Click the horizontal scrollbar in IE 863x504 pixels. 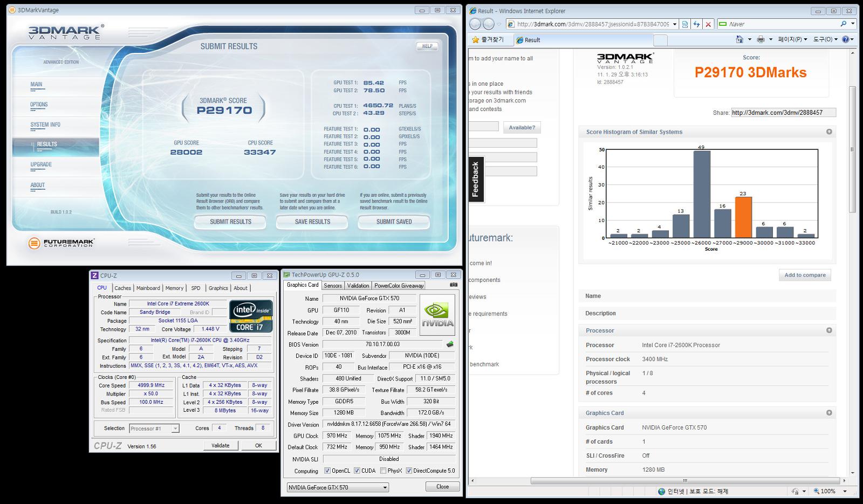(686, 481)
